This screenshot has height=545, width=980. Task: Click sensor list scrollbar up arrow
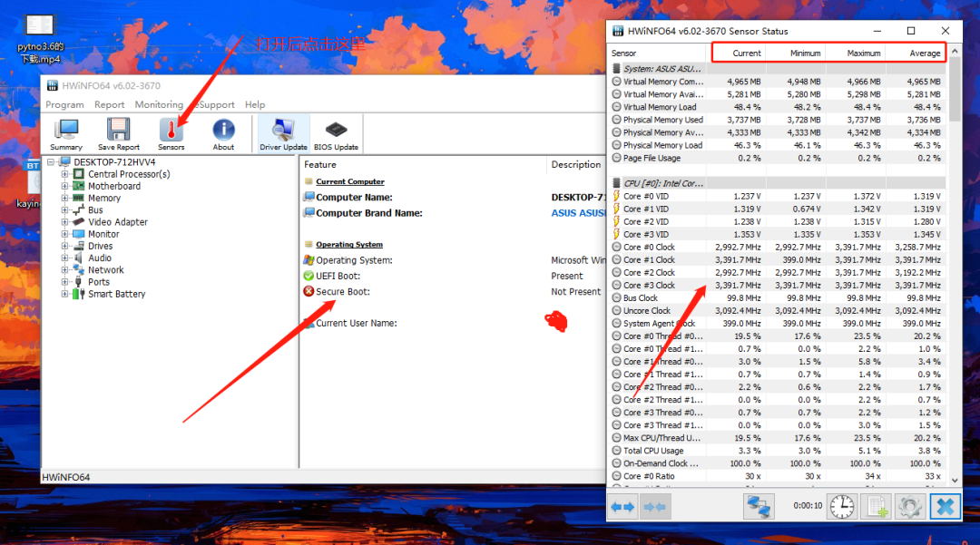coord(955,51)
